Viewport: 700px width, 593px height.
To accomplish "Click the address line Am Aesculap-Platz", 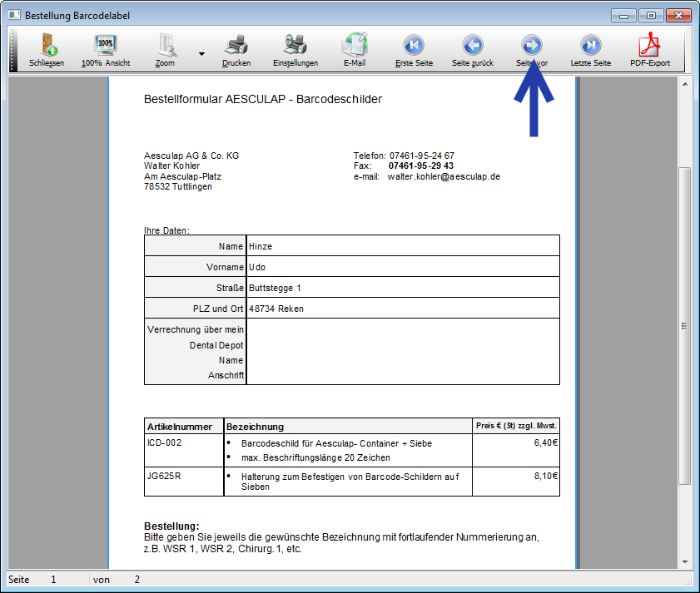I will point(182,176).
